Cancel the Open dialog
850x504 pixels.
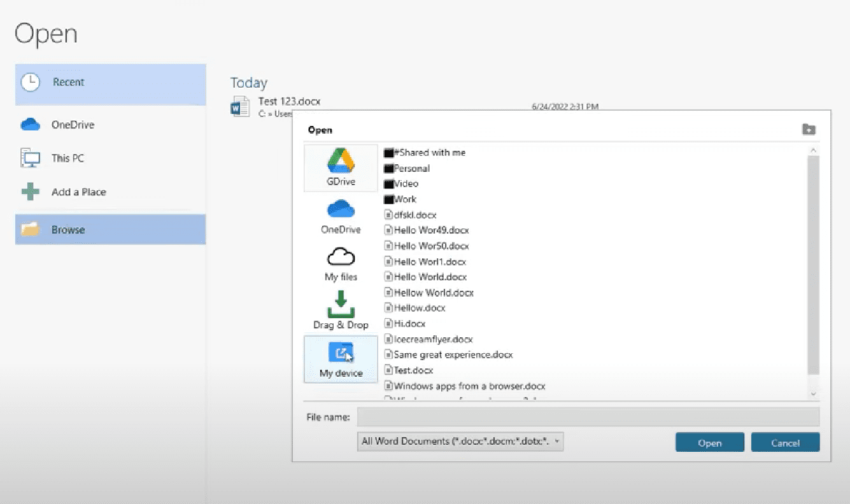coord(786,443)
